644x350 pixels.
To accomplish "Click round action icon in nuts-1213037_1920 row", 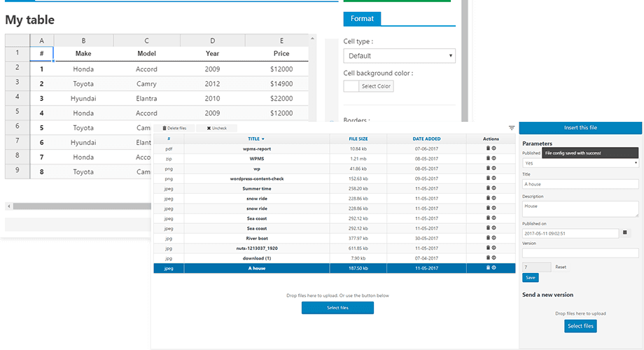I will point(493,248).
